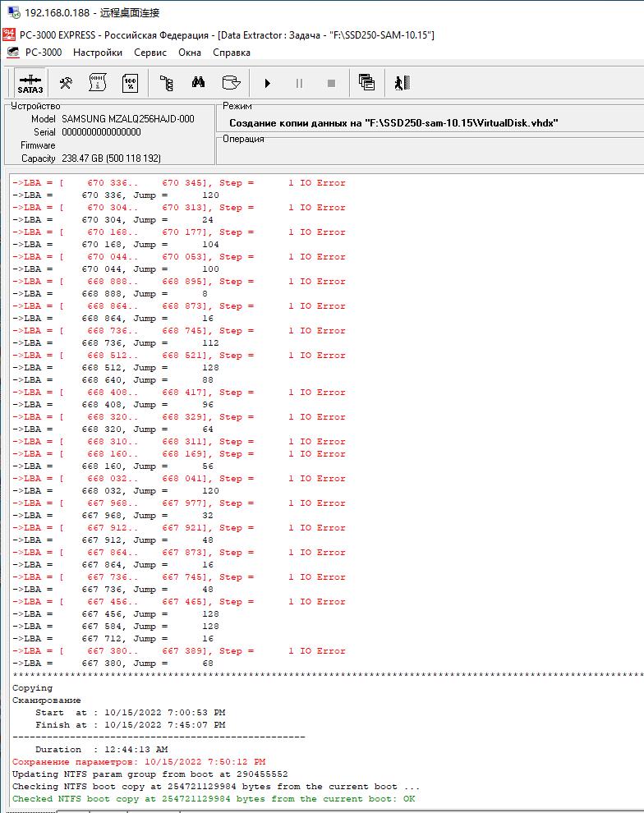Viewport: 644px width, 813px height.
Task: Open the Окна menu
Action: click(x=190, y=53)
